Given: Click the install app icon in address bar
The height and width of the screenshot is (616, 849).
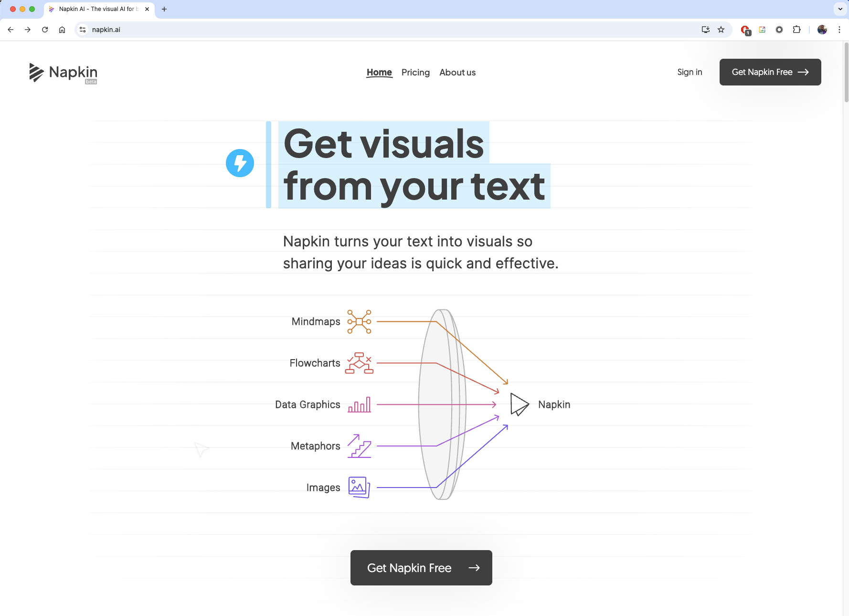Looking at the screenshot, I should 706,30.
